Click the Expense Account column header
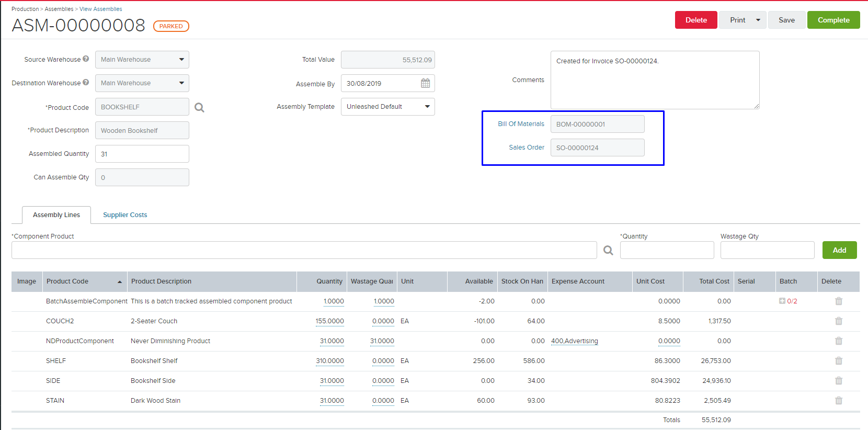The width and height of the screenshot is (868, 430). tap(590, 281)
